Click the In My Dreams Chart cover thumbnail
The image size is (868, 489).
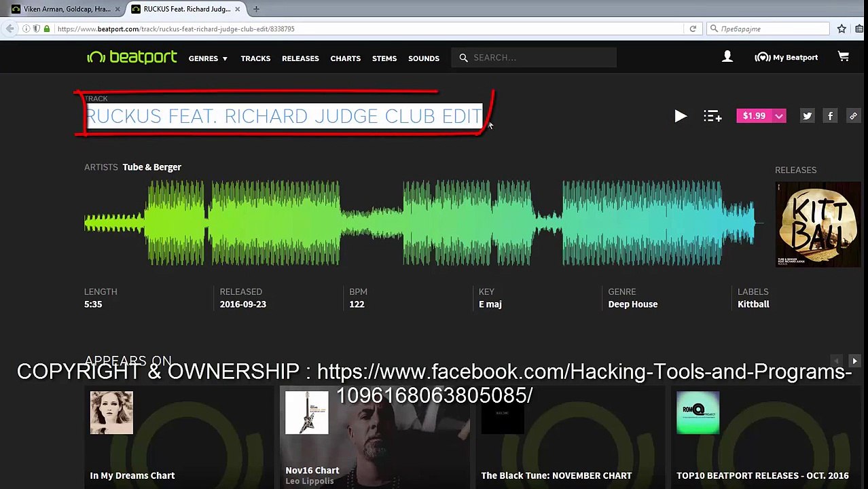tap(111, 412)
